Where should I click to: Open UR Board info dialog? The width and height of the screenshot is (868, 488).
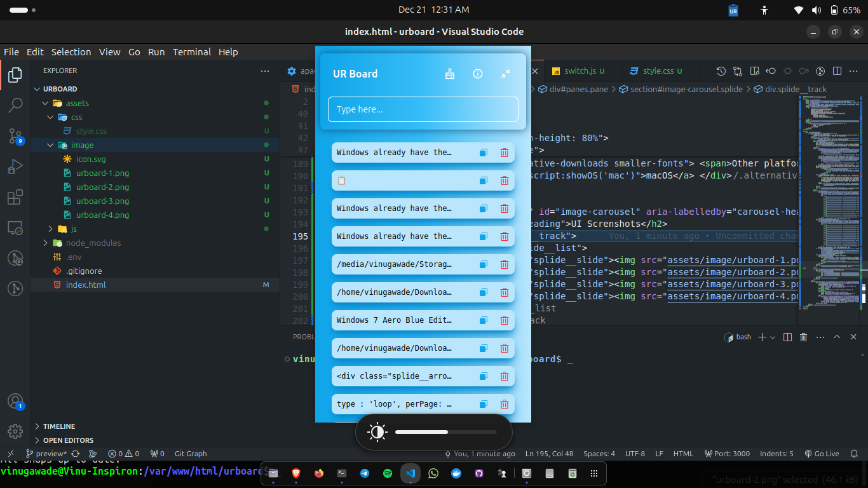478,74
